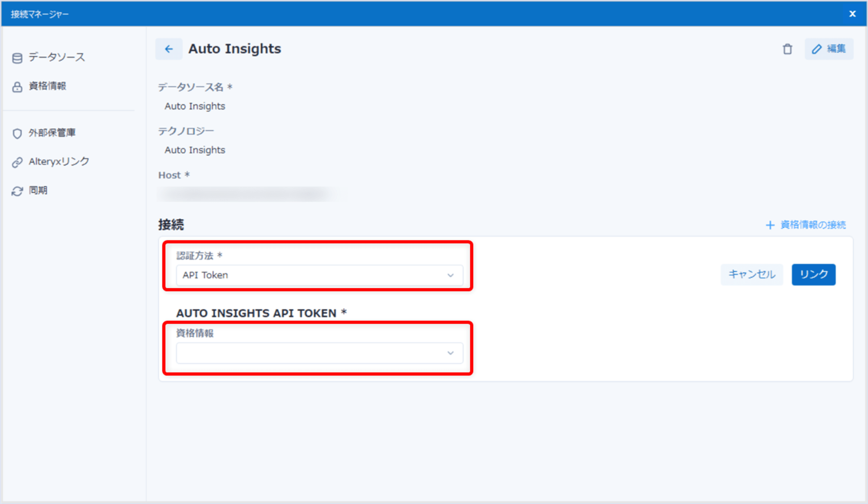The width and height of the screenshot is (868, 504).
Task: Open the 資格情報 sidebar section
Action: tap(47, 86)
